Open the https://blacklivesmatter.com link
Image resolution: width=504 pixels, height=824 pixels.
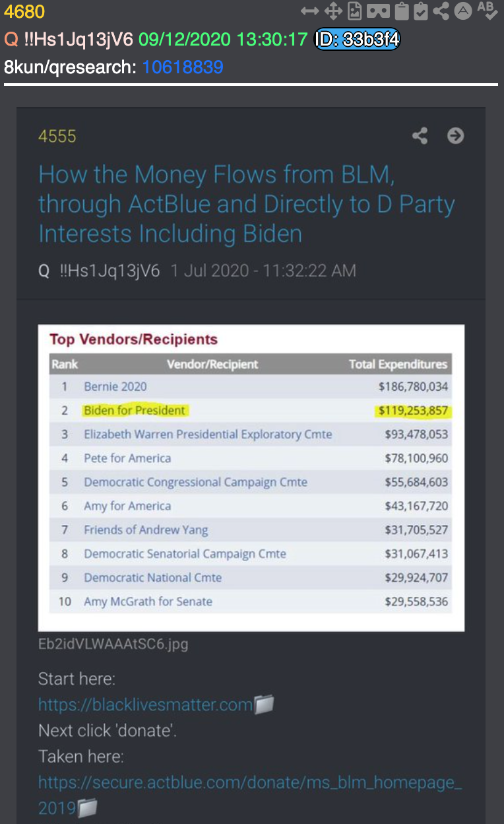(146, 704)
